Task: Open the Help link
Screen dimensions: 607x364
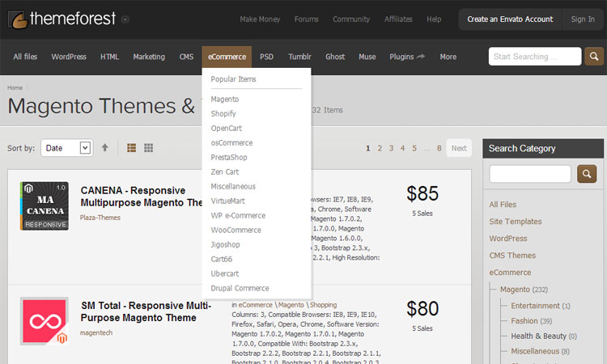Action: tap(434, 19)
